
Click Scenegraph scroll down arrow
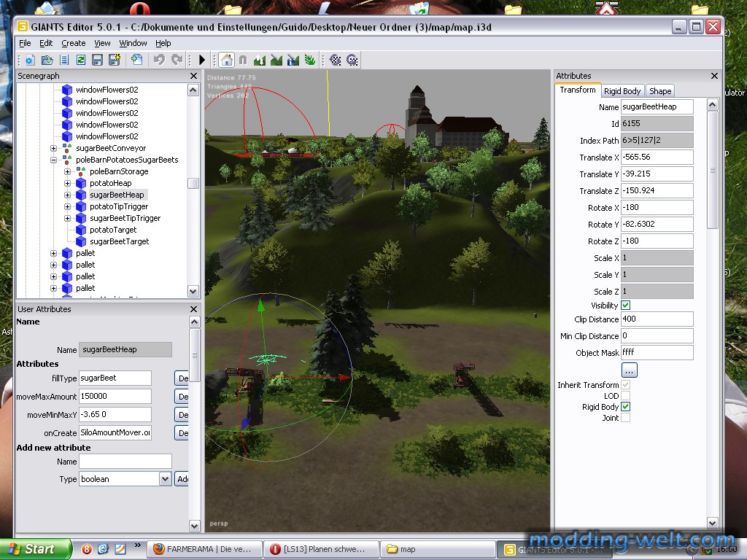point(193,291)
